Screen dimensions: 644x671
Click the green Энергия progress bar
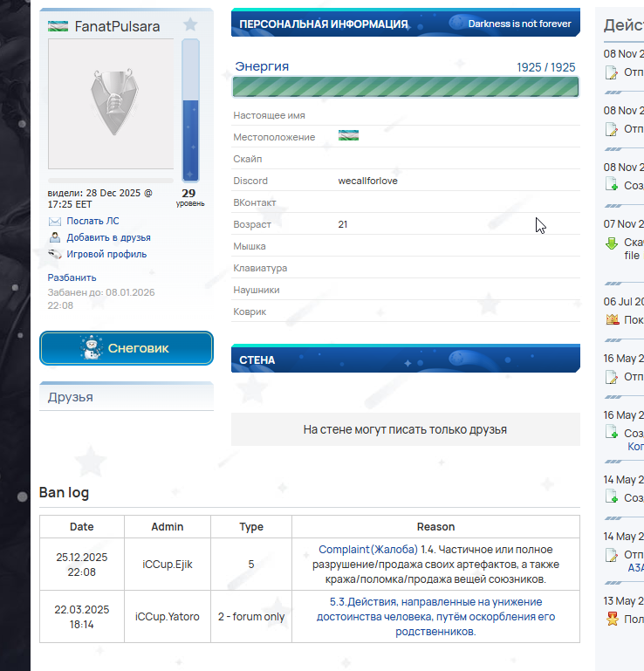click(405, 87)
